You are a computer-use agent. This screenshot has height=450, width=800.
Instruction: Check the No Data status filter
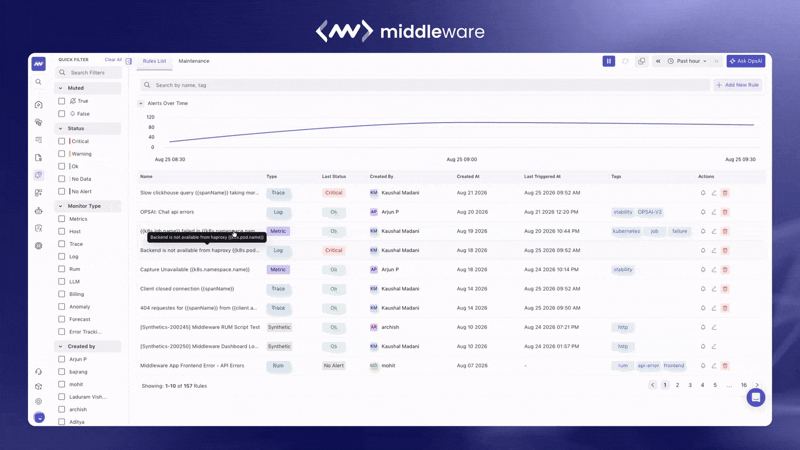click(62, 179)
